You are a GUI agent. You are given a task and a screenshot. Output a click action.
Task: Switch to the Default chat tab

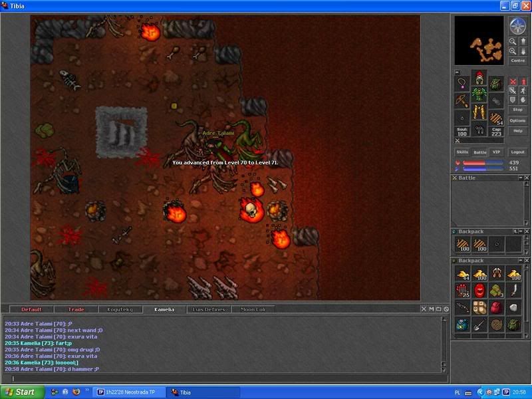(x=31, y=309)
